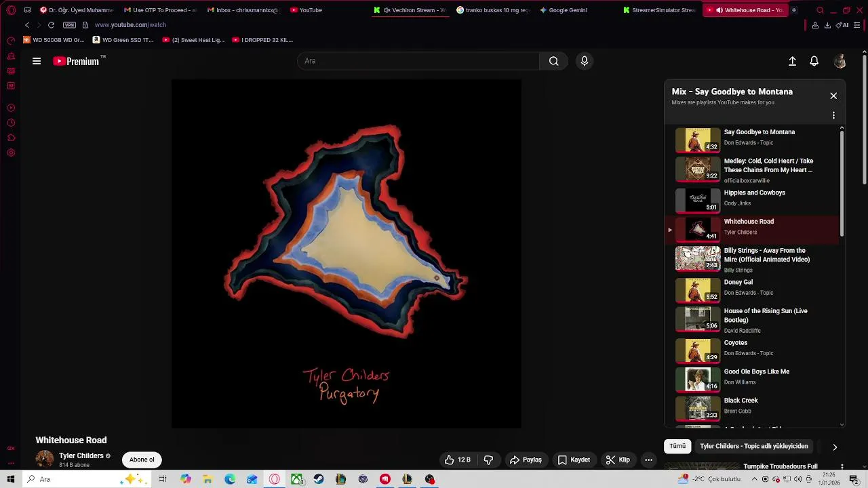This screenshot has height=488, width=868.
Task: Open a new browser tab with plus
Action: tap(794, 10)
